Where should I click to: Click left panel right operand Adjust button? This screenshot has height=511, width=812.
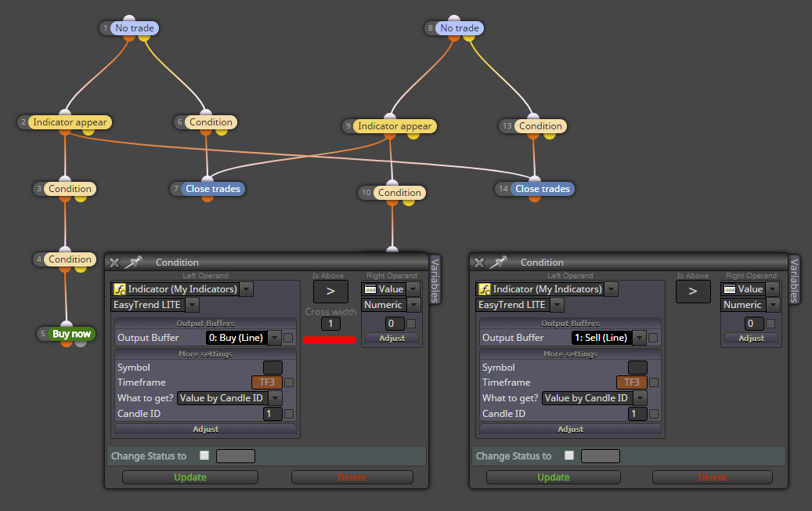coord(392,338)
